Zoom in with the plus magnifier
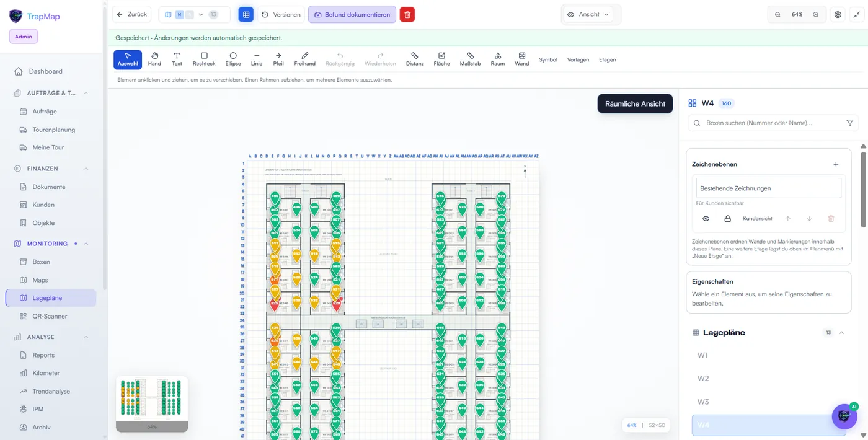This screenshot has height=440, width=868. (x=816, y=14)
